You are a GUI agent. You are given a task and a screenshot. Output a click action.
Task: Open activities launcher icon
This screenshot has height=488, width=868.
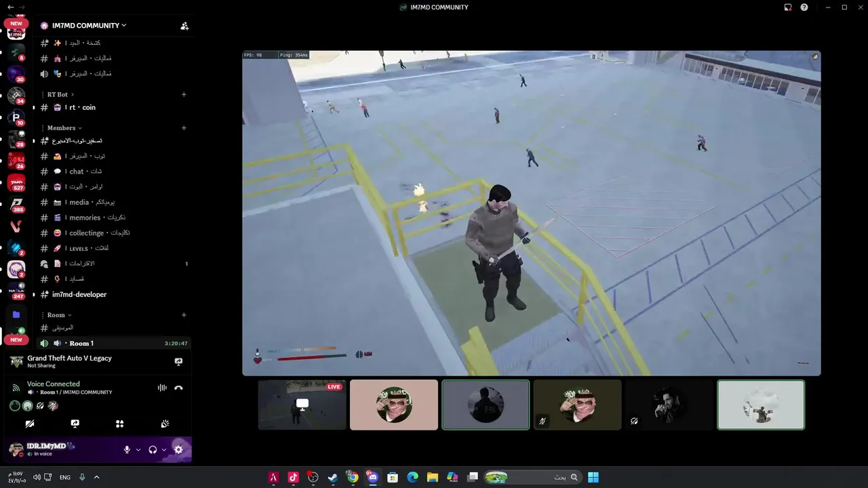click(120, 424)
